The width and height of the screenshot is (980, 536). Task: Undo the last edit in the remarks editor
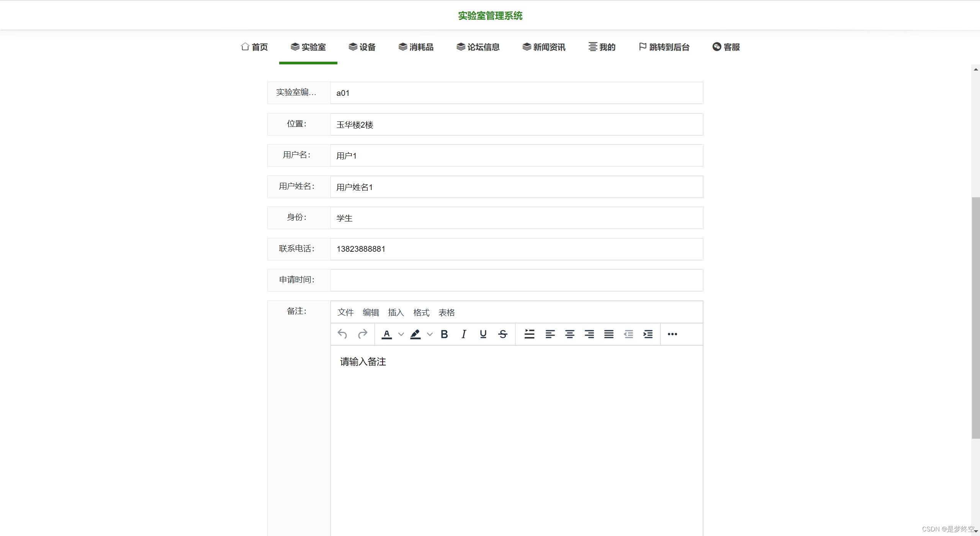[x=342, y=334]
